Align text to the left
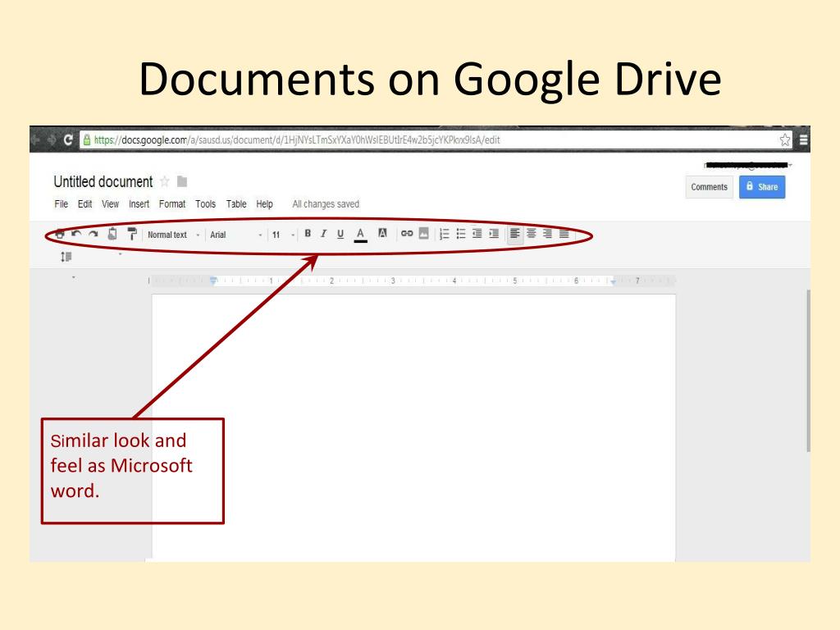 point(515,234)
